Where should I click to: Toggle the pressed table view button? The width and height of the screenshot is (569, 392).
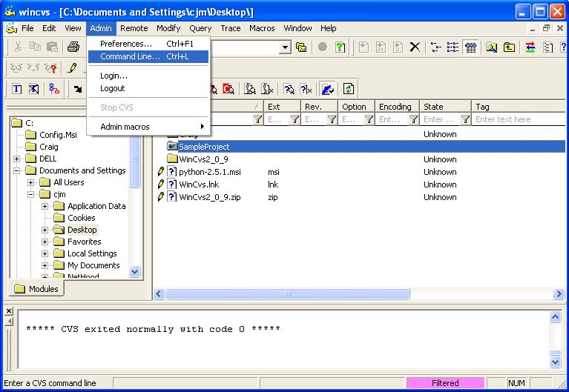coord(470,47)
